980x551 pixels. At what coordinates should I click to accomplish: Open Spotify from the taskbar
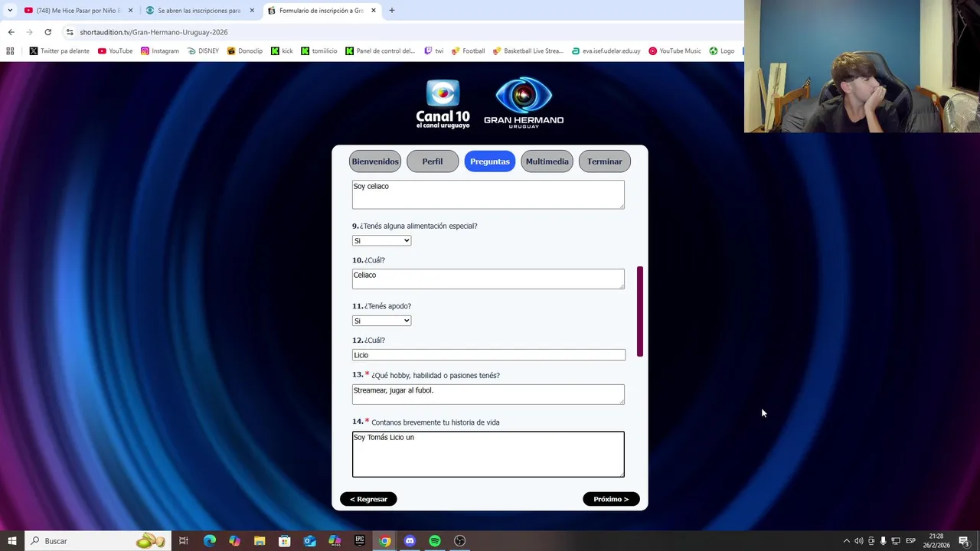tap(435, 541)
